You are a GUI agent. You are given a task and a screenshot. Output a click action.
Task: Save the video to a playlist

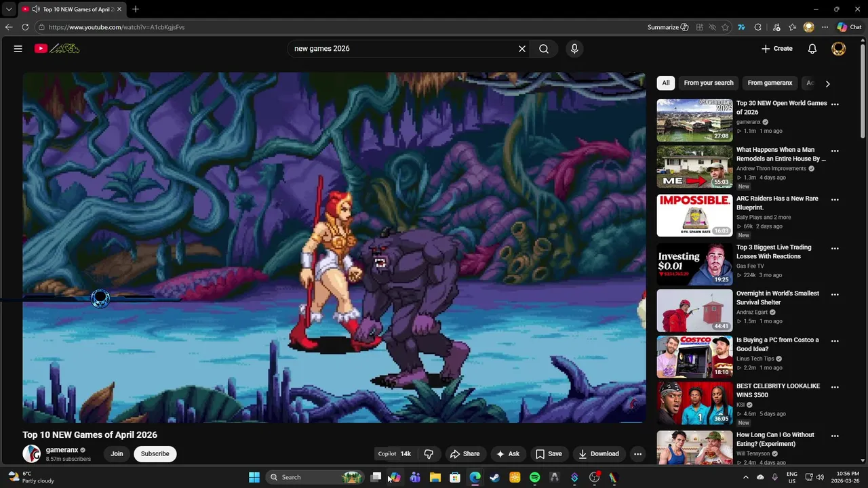(549, 453)
